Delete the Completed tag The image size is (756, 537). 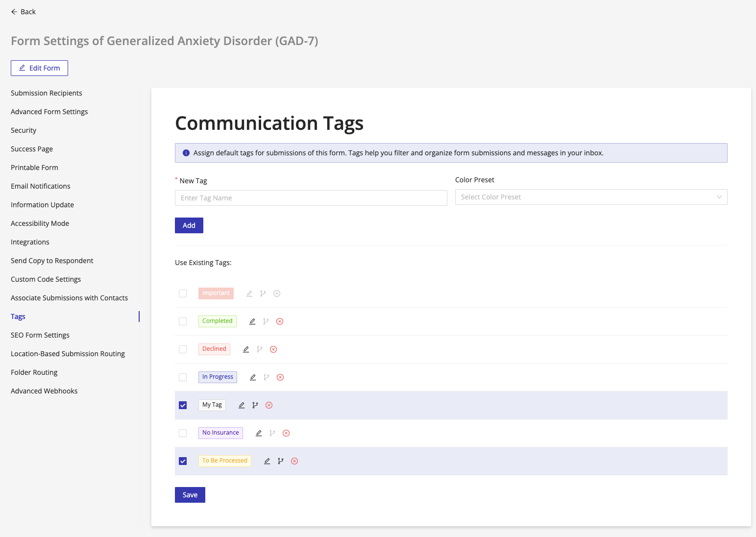point(280,321)
